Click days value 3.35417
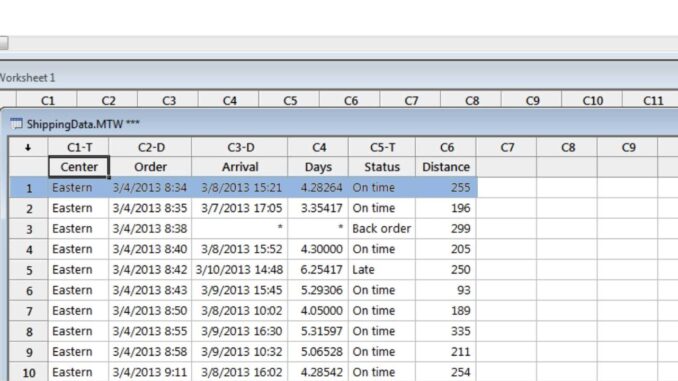The height and width of the screenshot is (381, 678). (318, 208)
